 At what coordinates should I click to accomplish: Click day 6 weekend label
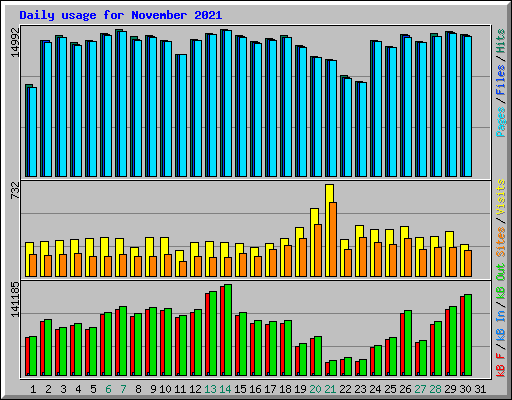coord(108,389)
